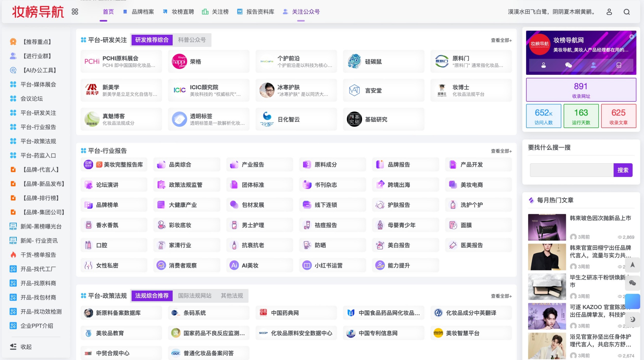Select the 香水香氛 icon
Viewport: 644px width, 360px height.
89,225
